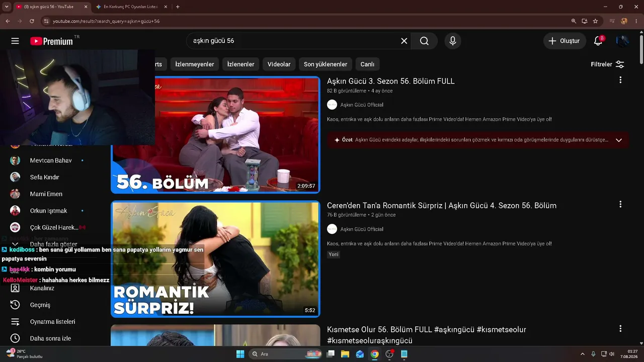Open Mami Emen subscription

pos(46,194)
